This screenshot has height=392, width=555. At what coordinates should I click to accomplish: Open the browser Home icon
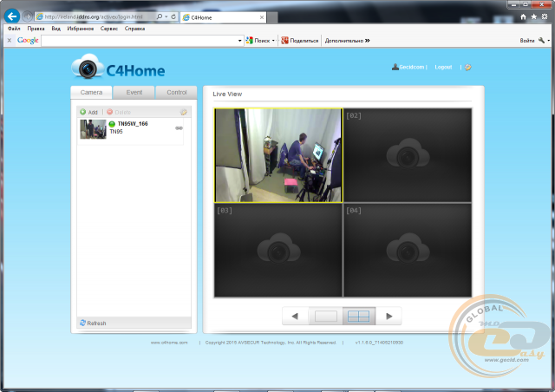coord(523,16)
